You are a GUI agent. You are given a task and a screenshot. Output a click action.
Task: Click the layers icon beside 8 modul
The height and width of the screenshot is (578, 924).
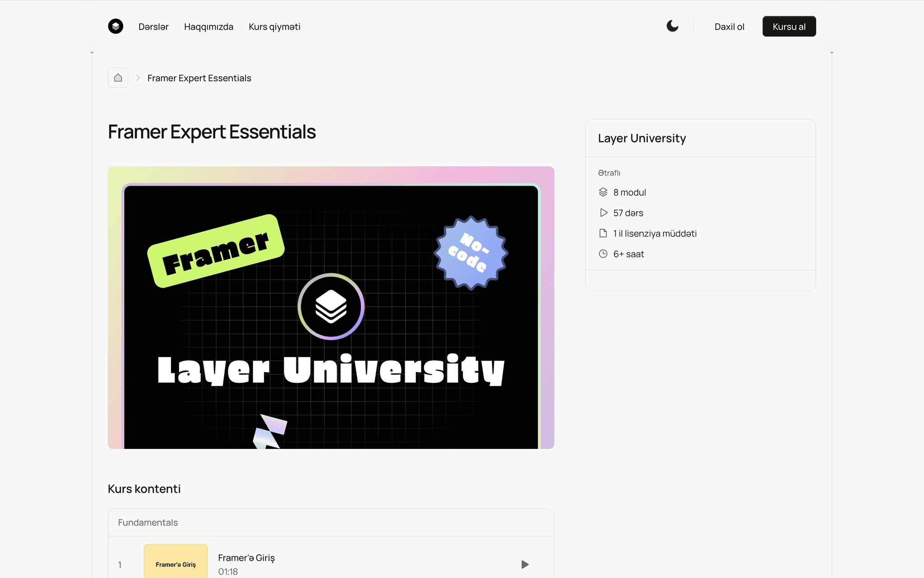[x=603, y=192]
